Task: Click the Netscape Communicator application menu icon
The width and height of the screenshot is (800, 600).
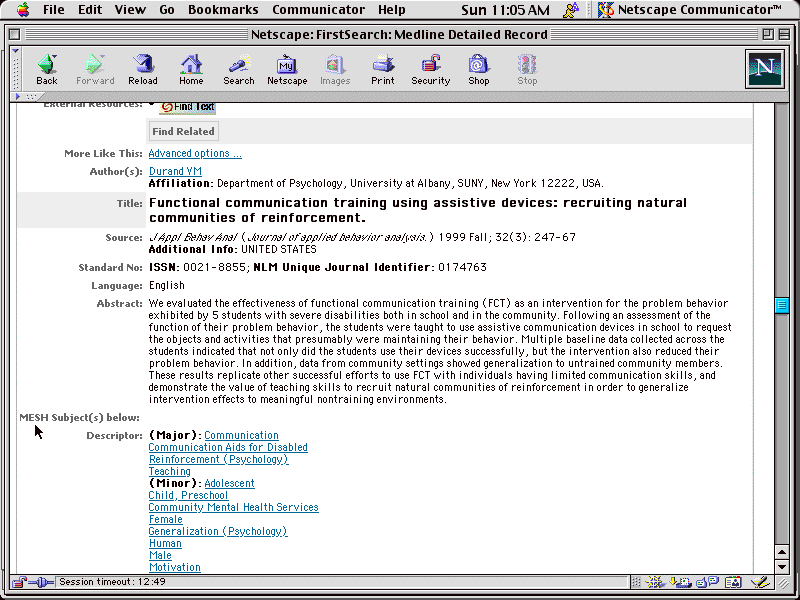Action: [606, 9]
